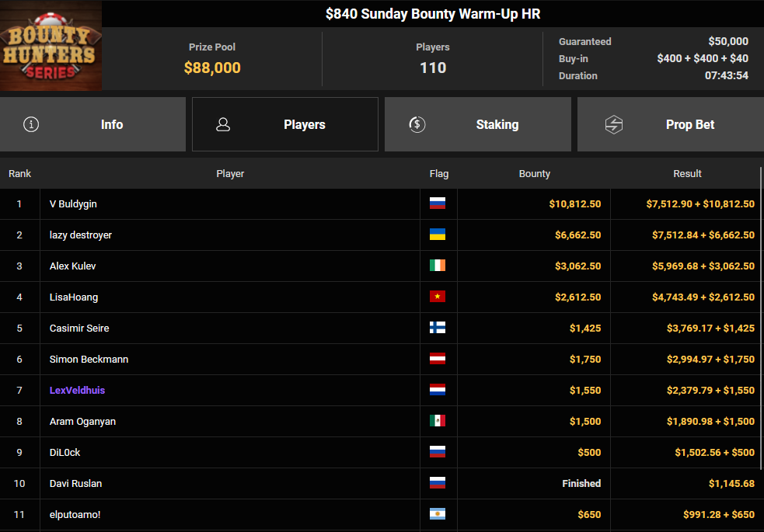Click the Bounty Hunters Series logo

click(51, 46)
